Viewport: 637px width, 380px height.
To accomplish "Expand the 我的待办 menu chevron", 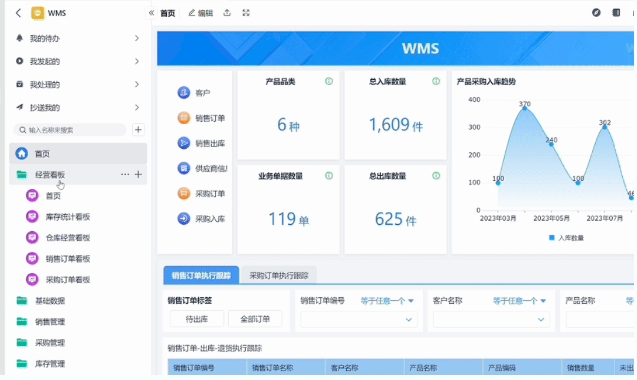I will 137,38.
